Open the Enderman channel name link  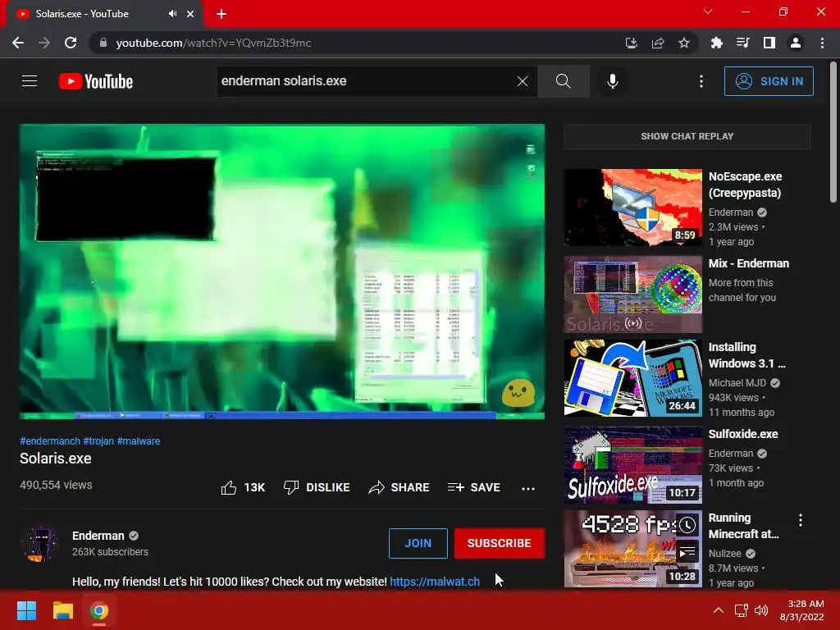pyautogui.click(x=98, y=536)
